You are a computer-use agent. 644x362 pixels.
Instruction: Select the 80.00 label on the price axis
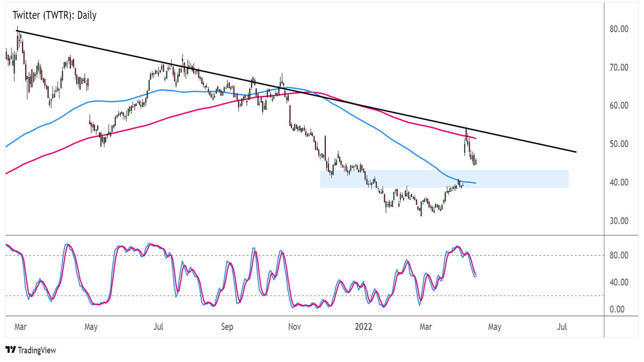[620, 29]
